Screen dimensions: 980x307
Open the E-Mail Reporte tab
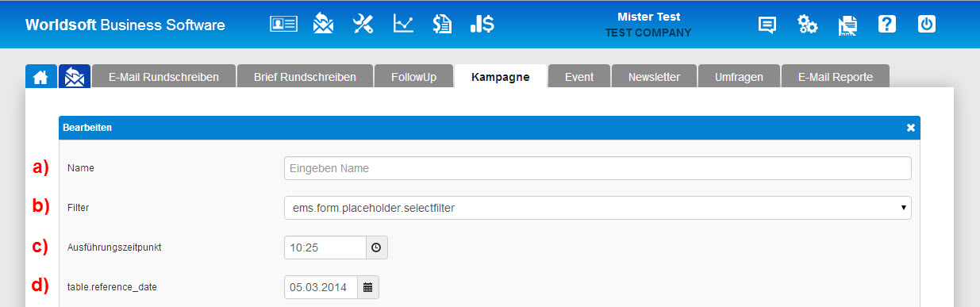[x=836, y=77]
